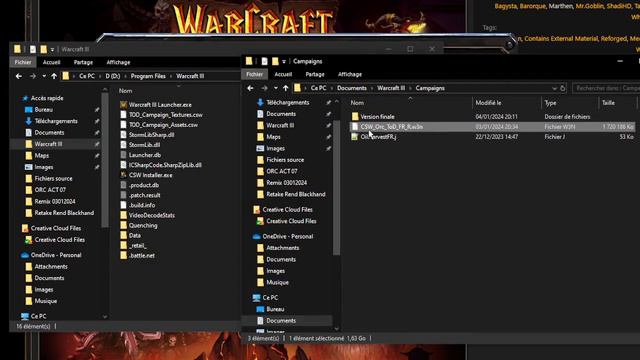
Task: Open Creative Cloud Files in the Warcraft III sidebar
Action: pos(56,228)
